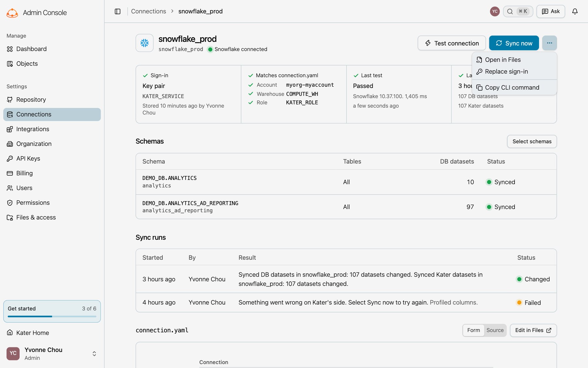588x368 pixels.
Task: Open Get started progress card
Action: tap(52, 311)
